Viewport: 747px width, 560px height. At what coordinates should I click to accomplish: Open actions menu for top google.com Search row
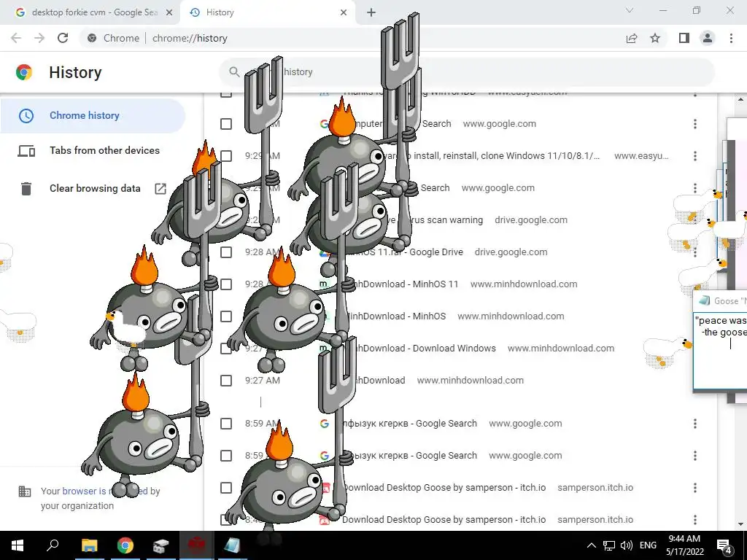coord(695,124)
